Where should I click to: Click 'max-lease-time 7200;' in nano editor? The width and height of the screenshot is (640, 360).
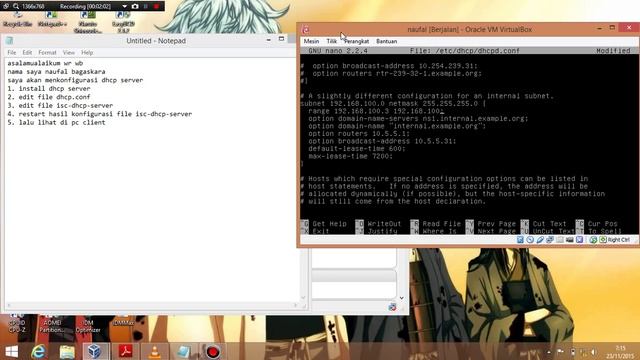point(351,156)
